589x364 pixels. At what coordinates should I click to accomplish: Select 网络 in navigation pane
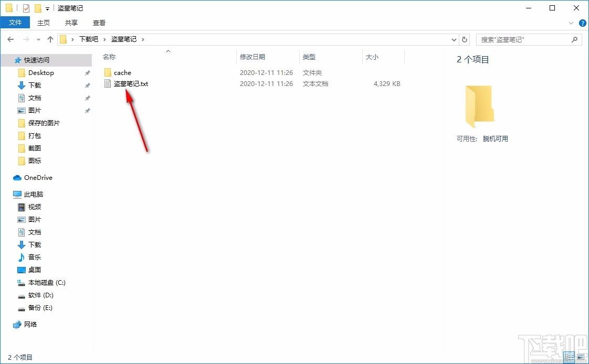(x=30, y=324)
